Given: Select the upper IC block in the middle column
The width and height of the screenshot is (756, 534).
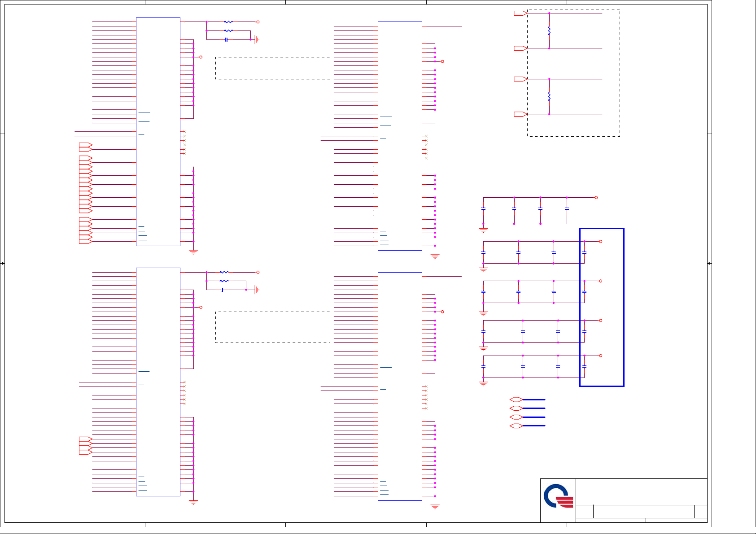Looking at the screenshot, I should click(400, 136).
